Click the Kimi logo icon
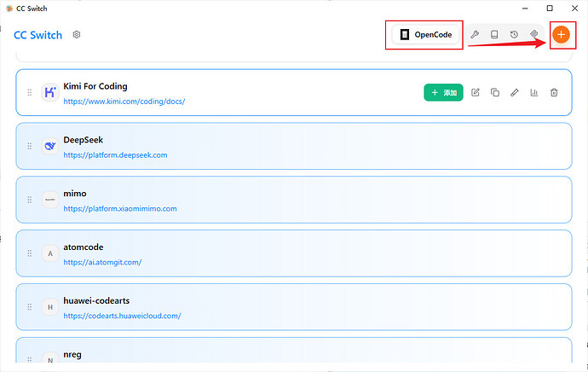 pos(50,92)
